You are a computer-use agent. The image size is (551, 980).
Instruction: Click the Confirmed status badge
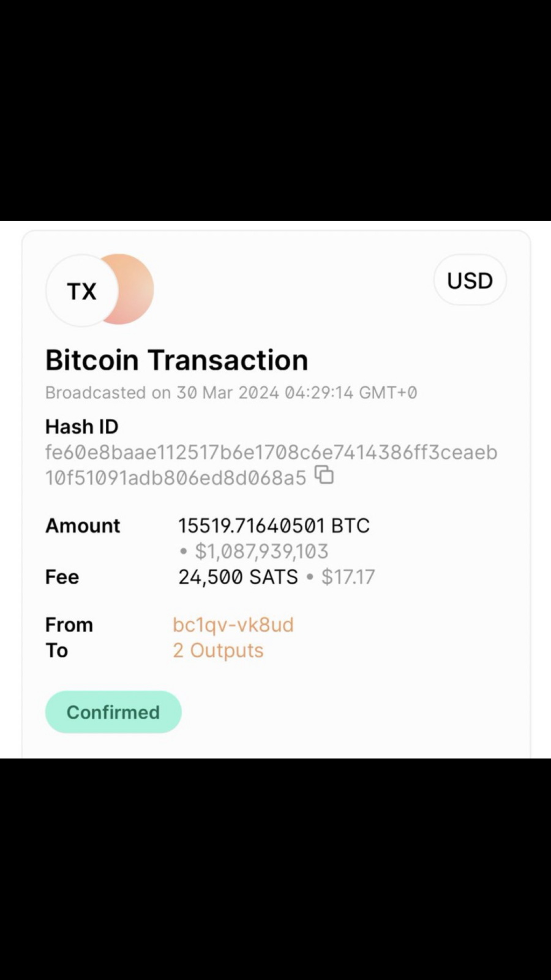[x=113, y=712]
